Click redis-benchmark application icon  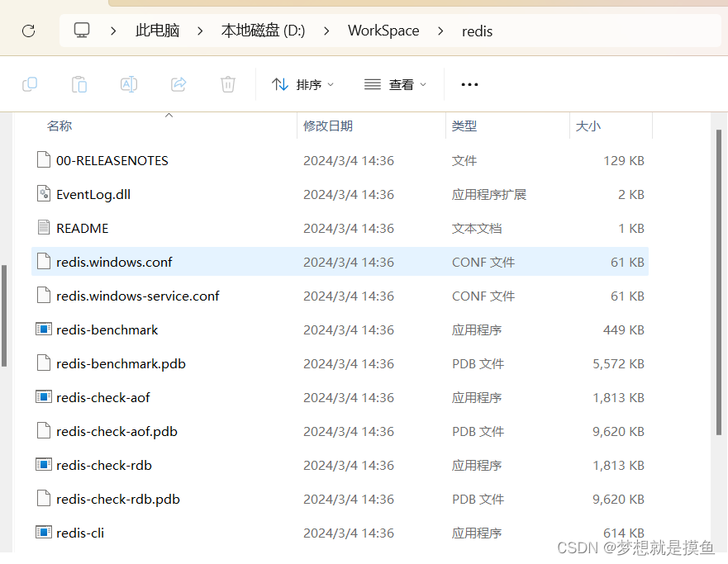44,329
